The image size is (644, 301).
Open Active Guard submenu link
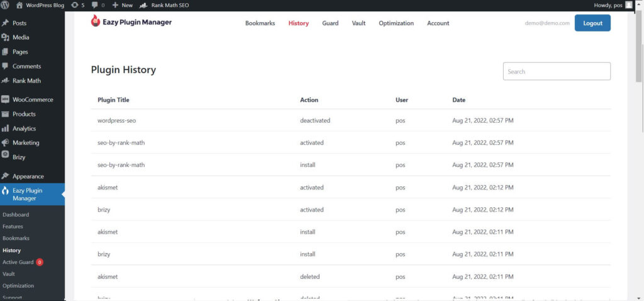(18, 262)
